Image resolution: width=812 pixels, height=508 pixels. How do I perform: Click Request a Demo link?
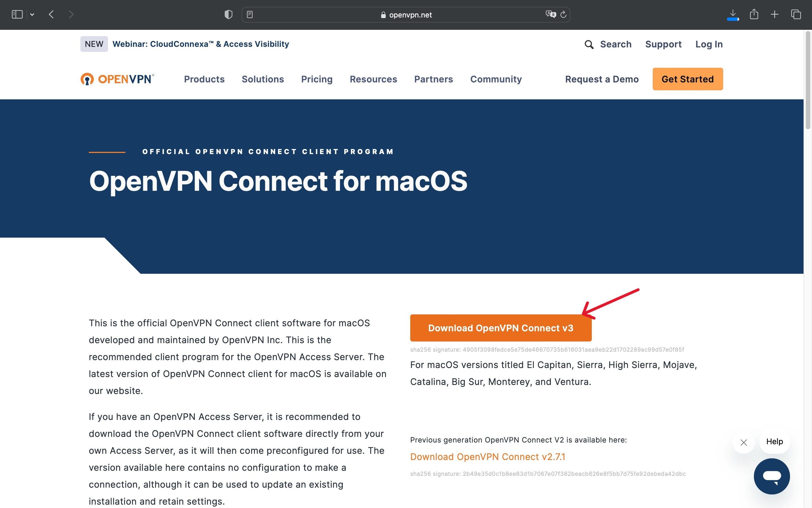602,79
